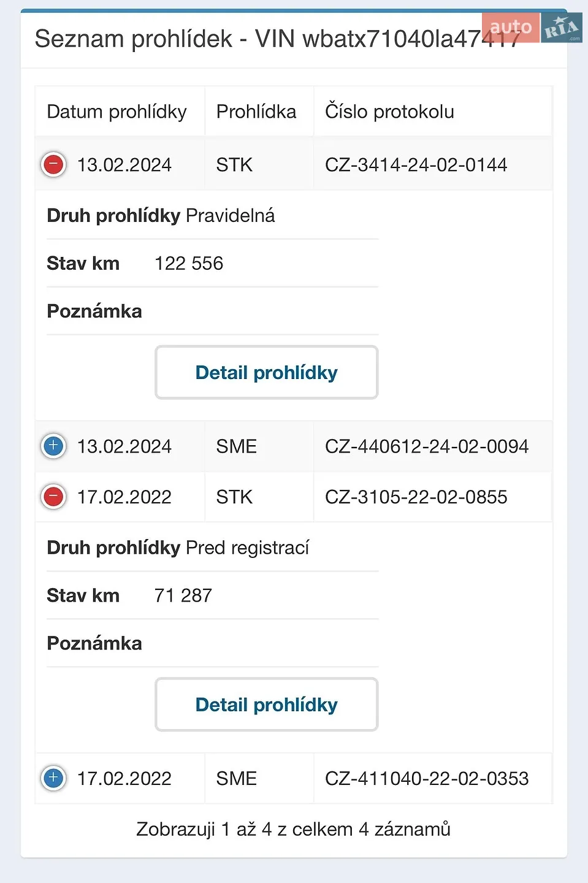Click the auto logo watermark
Viewport: 588px width, 883px height.
511,28
